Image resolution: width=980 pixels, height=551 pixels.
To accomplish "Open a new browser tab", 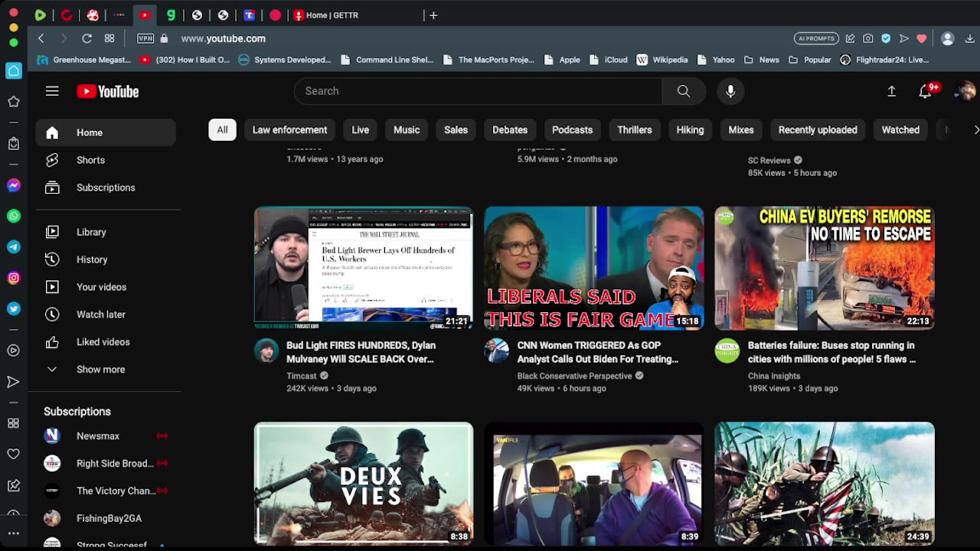I will 433,15.
